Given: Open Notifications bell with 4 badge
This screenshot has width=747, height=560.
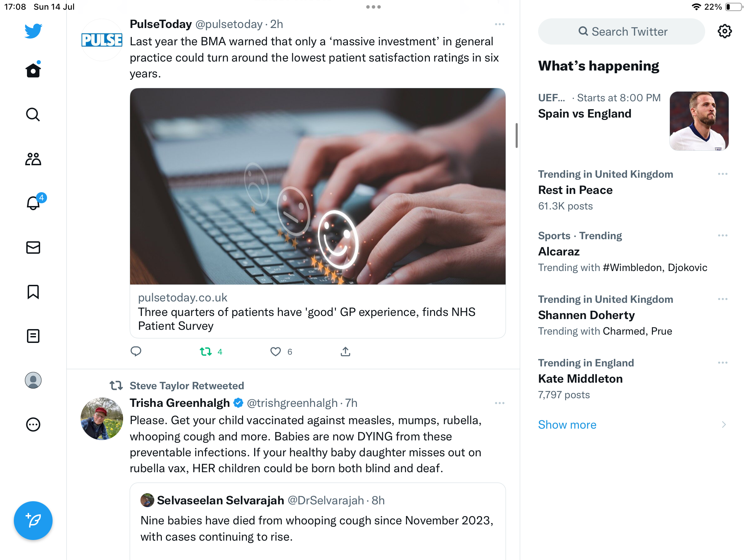Looking at the screenshot, I should point(33,203).
